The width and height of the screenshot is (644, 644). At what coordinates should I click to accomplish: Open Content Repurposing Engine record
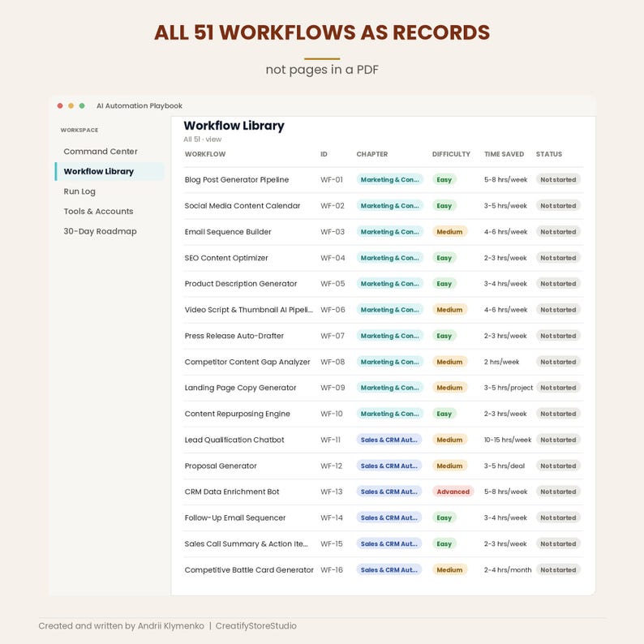tap(237, 414)
